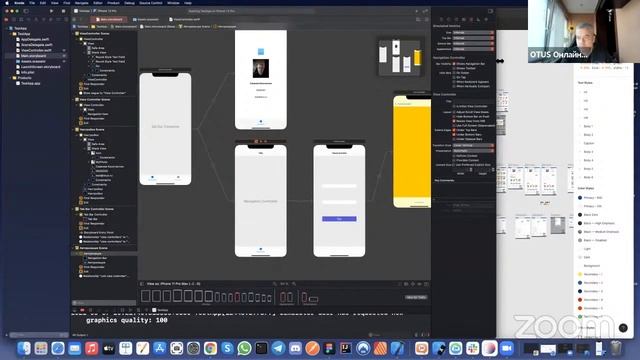Open Skype in the Dock
This screenshot has height=360, width=640.
tap(227, 348)
